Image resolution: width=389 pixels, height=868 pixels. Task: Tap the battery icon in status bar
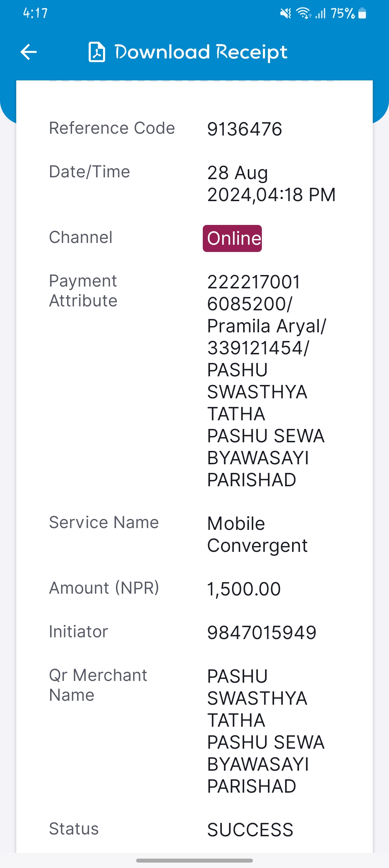click(362, 14)
